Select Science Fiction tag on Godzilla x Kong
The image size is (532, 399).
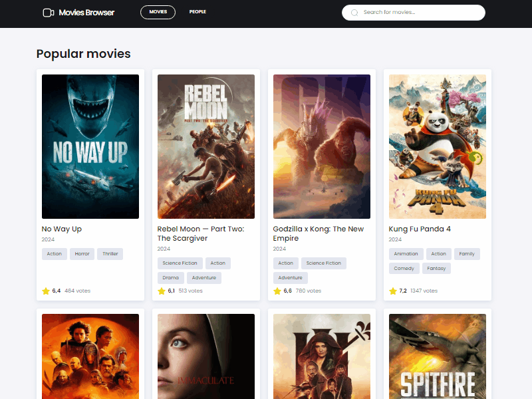coord(324,263)
